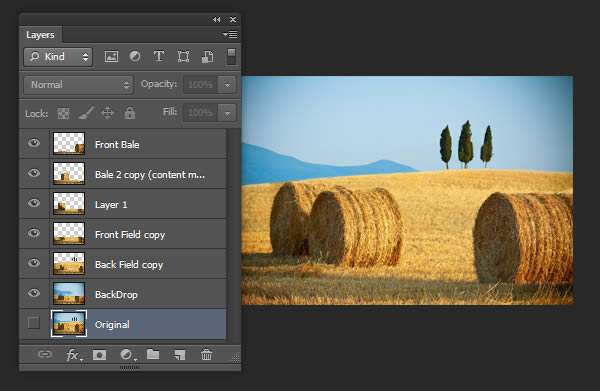
Task: Click the Original layer thumbnail
Action: coord(69,324)
